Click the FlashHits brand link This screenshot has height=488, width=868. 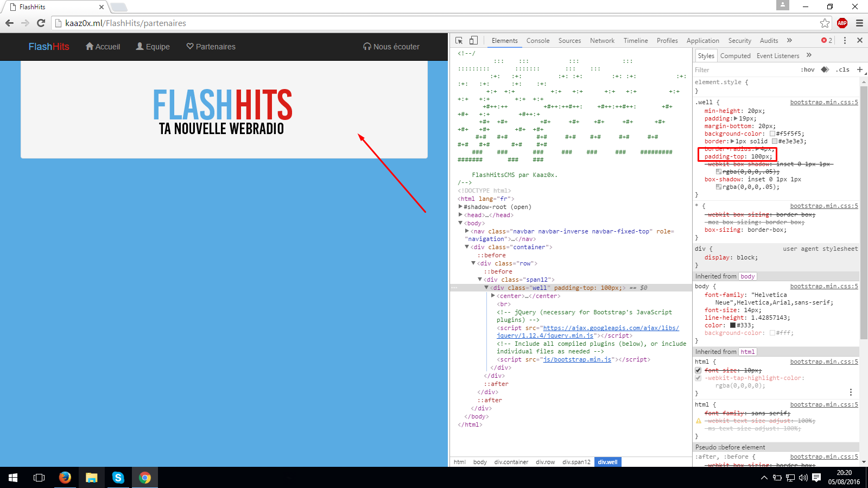click(49, 47)
